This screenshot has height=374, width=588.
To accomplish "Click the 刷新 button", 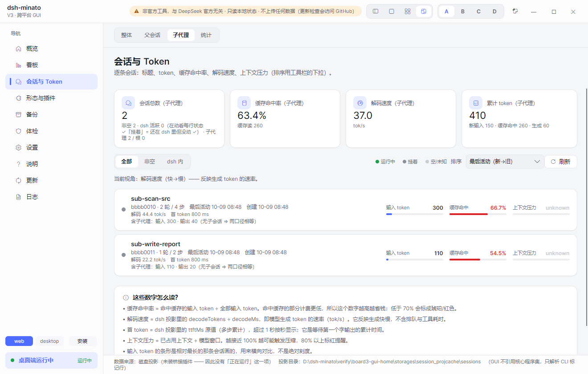I will coord(561,162).
